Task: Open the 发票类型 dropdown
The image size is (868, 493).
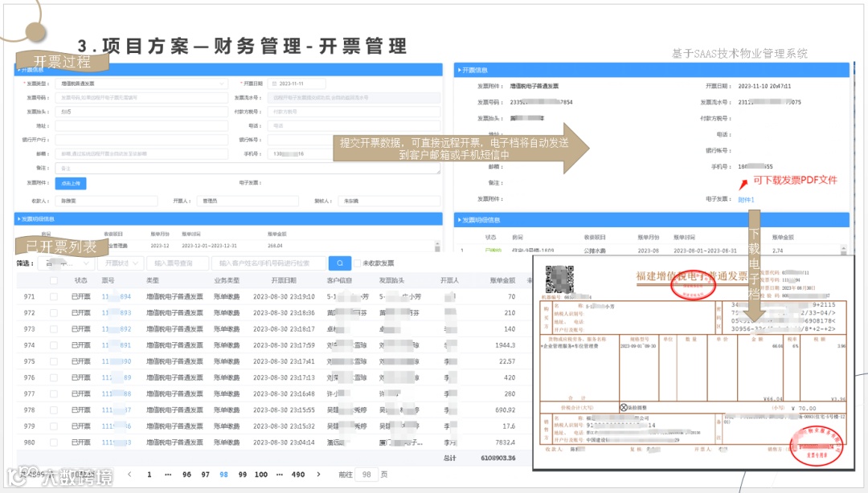Action: pyautogui.click(x=141, y=84)
